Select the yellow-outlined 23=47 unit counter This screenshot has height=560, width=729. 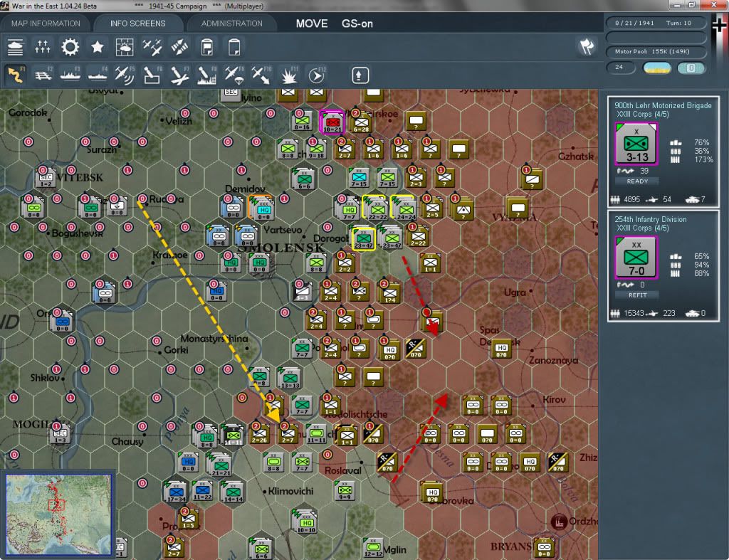pyautogui.click(x=363, y=238)
